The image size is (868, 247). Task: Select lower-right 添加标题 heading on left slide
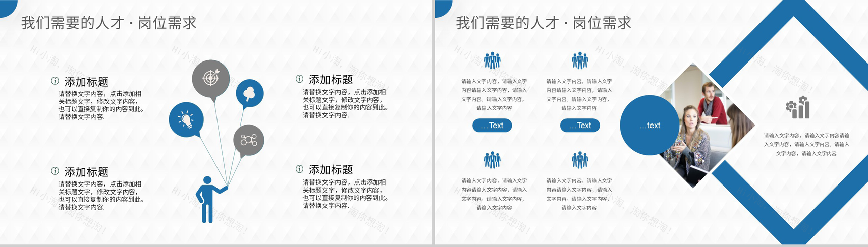coord(331,170)
